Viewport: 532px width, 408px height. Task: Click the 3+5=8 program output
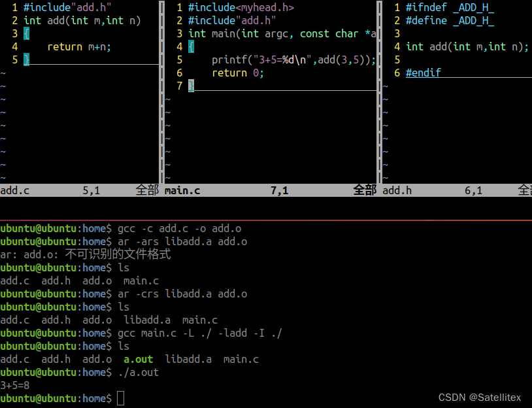tap(15, 386)
